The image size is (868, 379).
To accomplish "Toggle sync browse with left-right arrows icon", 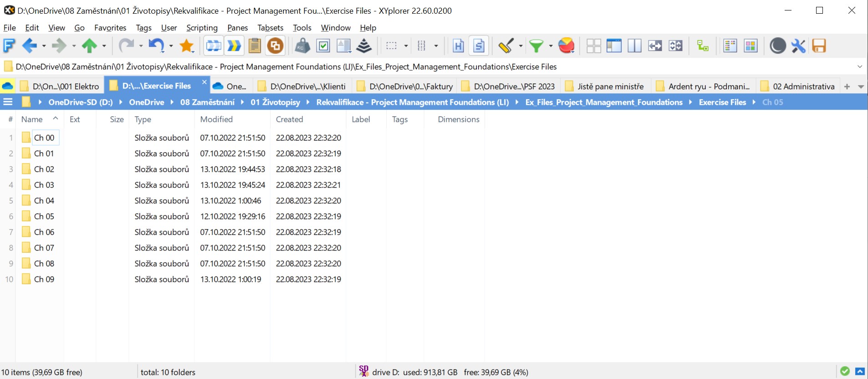I will click(x=655, y=46).
